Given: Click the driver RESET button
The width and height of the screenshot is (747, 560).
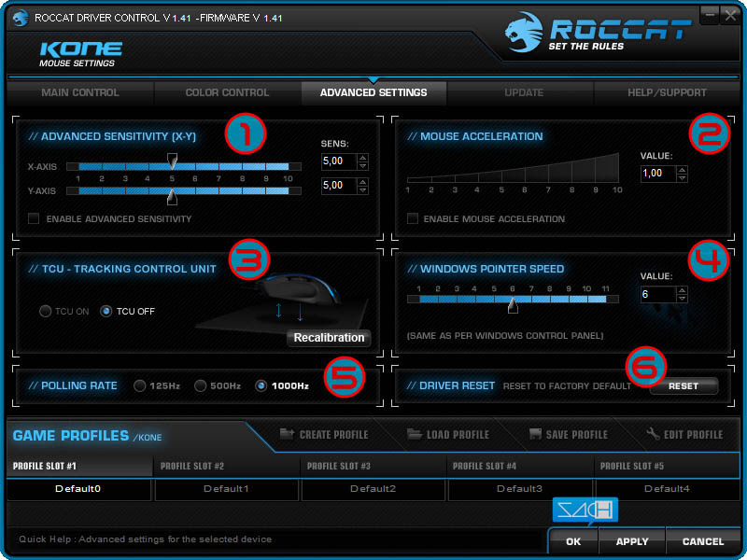Looking at the screenshot, I should click(684, 386).
